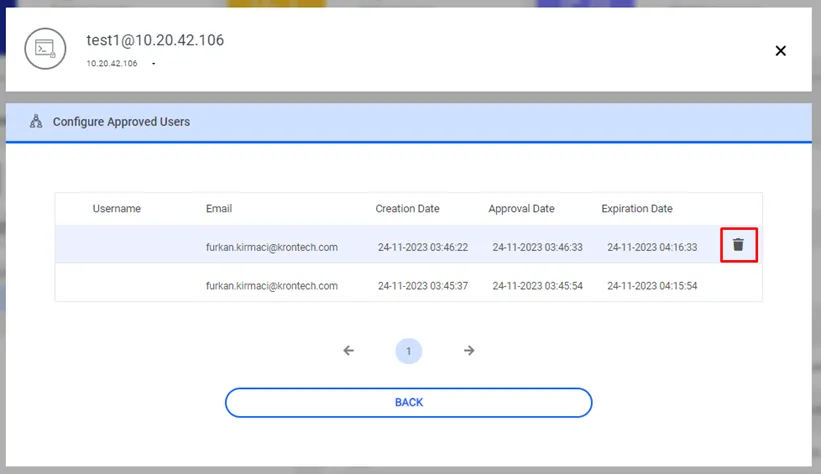The height and width of the screenshot is (474, 821).
Task: Click the Configure Approved Users heading
Action: (x=121, y=122)
